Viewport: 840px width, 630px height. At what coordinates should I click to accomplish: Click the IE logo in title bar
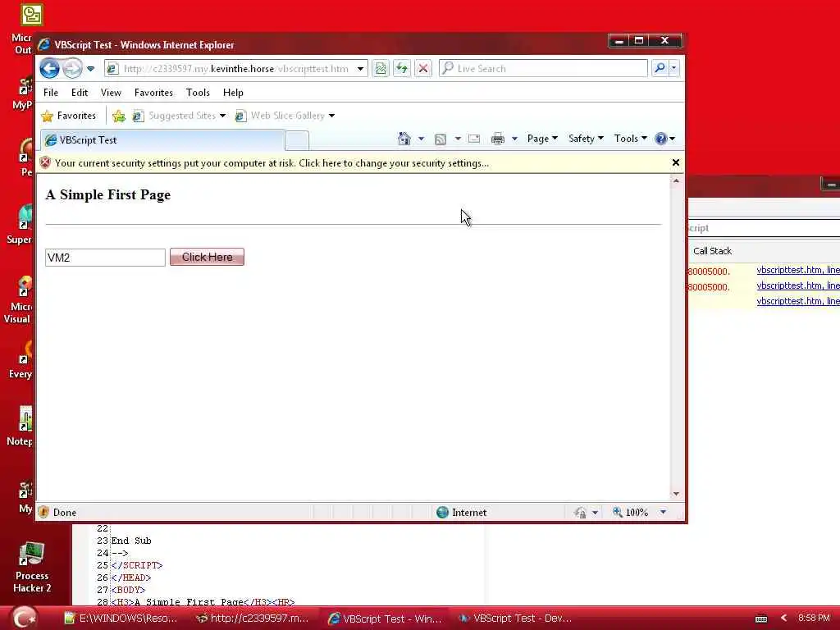point(44,44)
